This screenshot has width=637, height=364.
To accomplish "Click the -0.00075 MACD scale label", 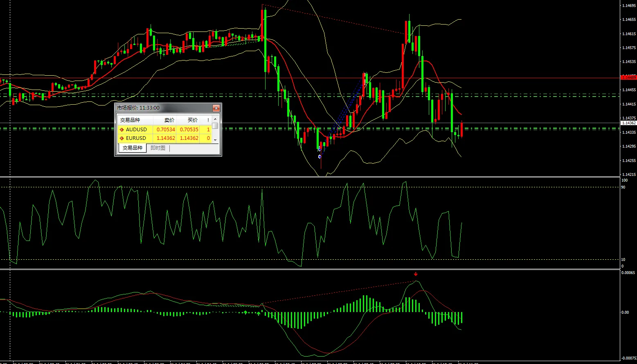I will pos(629,358).
